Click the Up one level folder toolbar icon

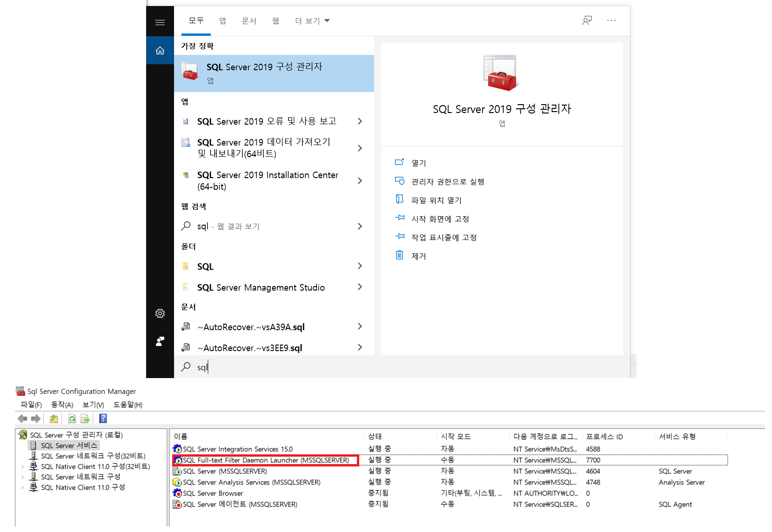point(54,419)
